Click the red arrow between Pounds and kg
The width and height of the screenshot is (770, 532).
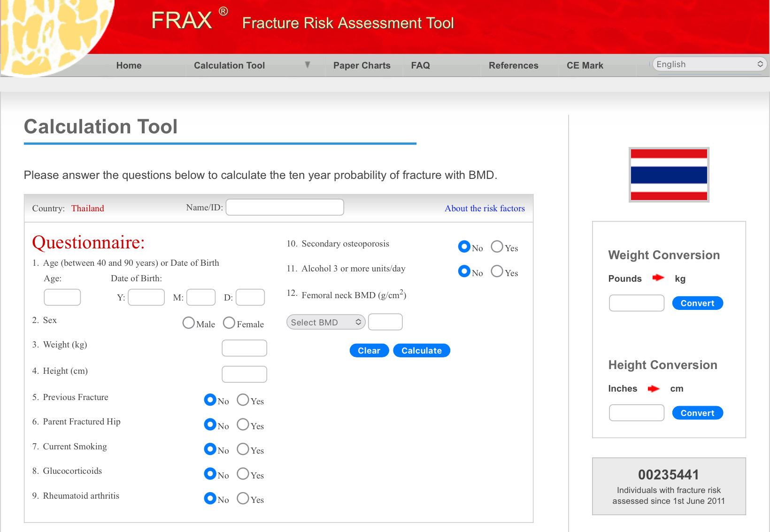pyautogui.click(x=658, y=278)
